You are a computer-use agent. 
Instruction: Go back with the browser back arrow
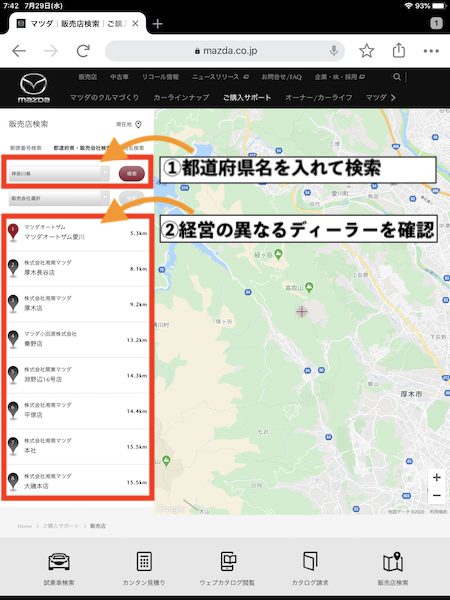tap(19, 51)
